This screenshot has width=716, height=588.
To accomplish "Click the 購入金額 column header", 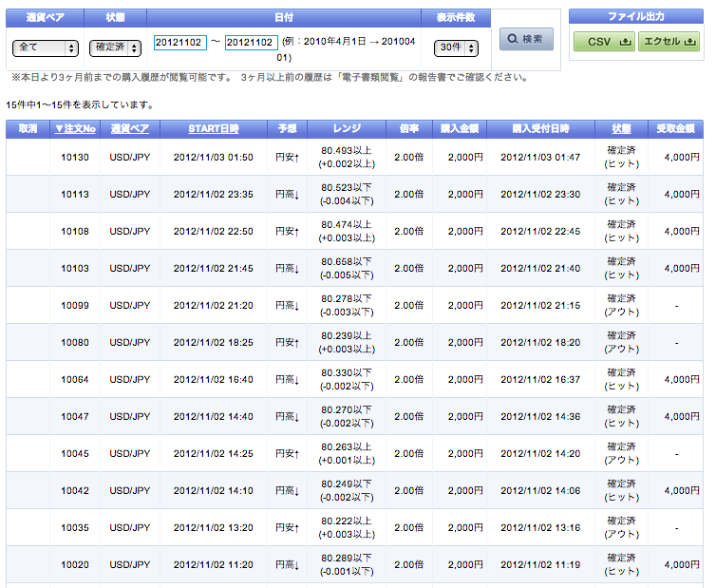I will (x=460, y=129).
